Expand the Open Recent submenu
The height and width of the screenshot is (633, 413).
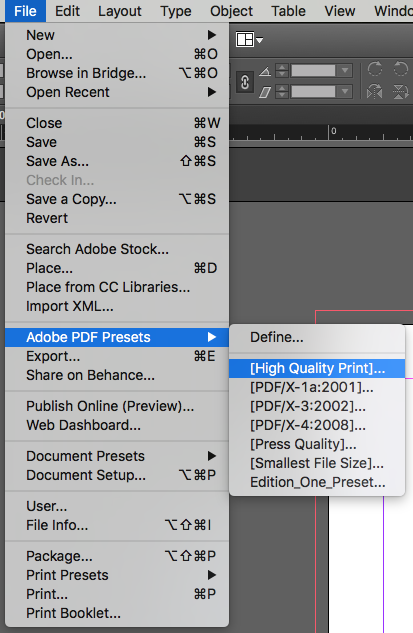117,92
